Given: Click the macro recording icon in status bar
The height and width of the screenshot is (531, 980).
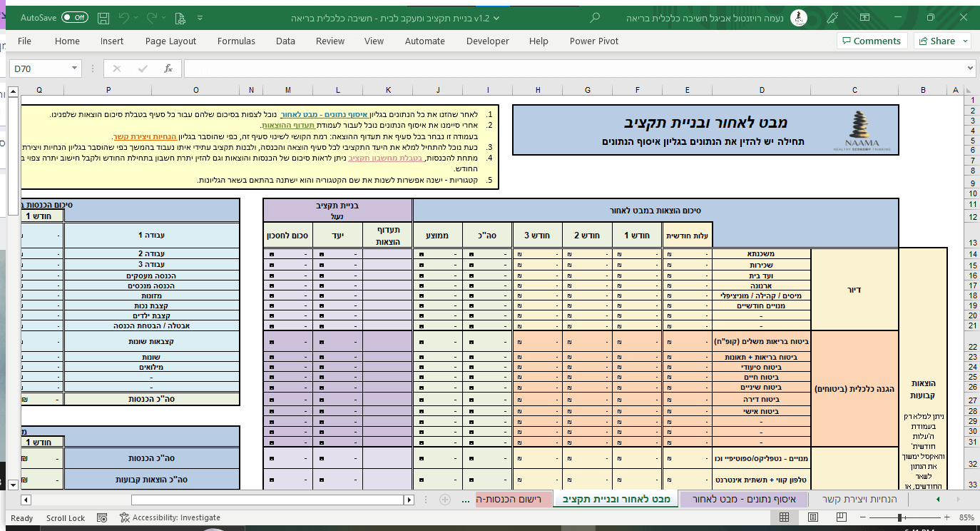Looking at the screenshot, I should (101, 517).
